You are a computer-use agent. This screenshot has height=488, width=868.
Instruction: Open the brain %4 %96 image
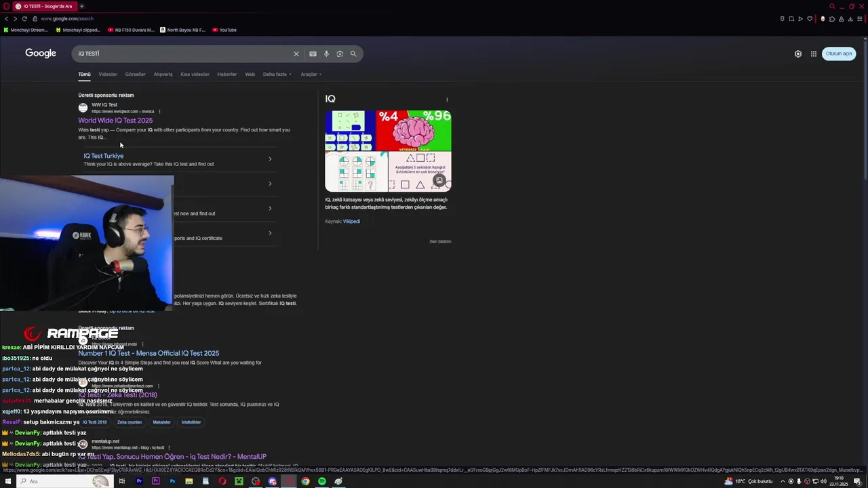click(414, 131)
